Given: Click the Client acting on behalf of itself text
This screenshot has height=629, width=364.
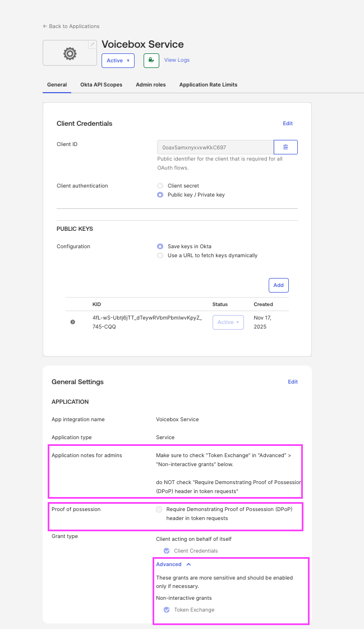Looking at the screenshot, I should tap(194, 539).
